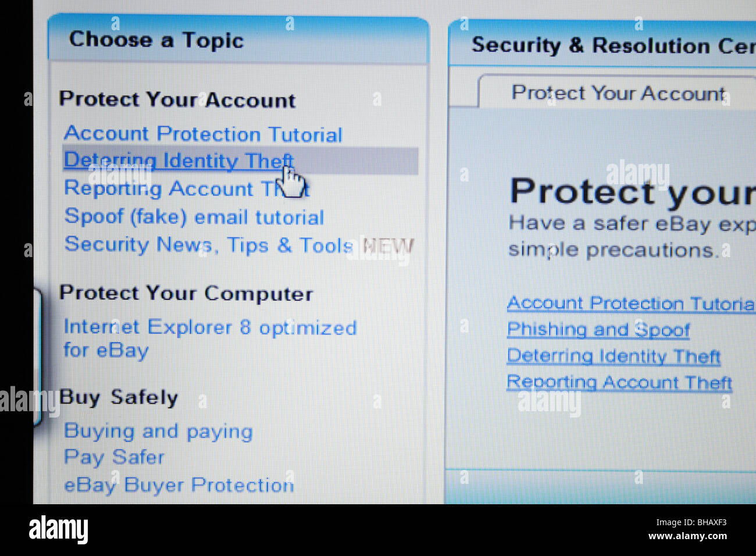Click the Buy Safely section heading

pyautogui.click(x=119, y=398)
